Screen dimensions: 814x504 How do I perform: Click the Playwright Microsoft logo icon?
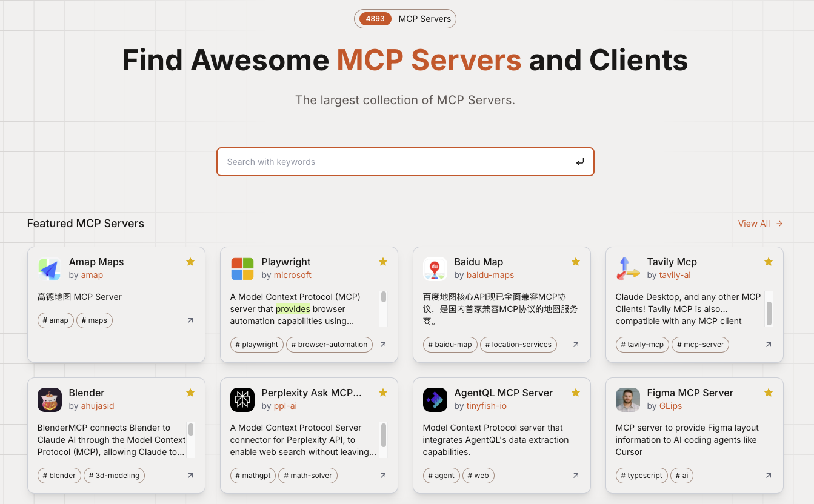pos(242,269)
